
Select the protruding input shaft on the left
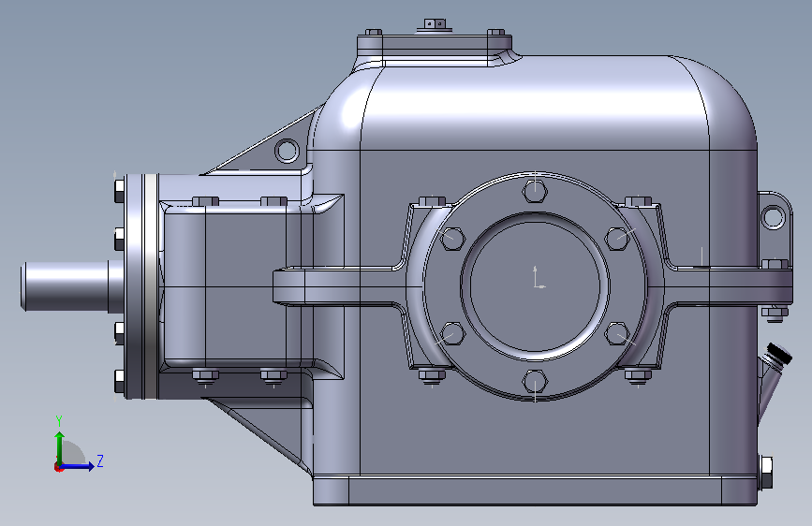pyautogui.click(x=72, y=286)
